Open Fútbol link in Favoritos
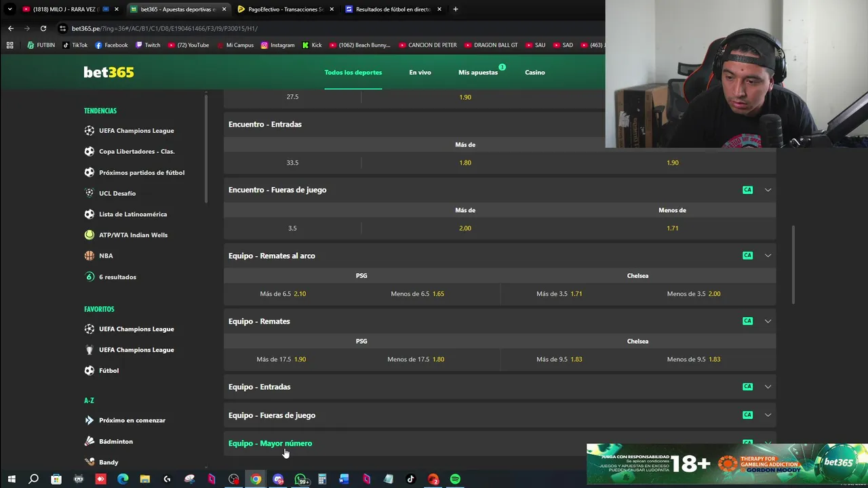The width and height of the screenshot is (868, 488). tap(108, 371)
